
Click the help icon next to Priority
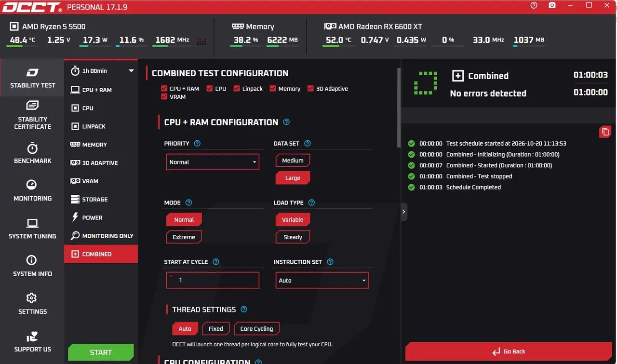point(197,143)
